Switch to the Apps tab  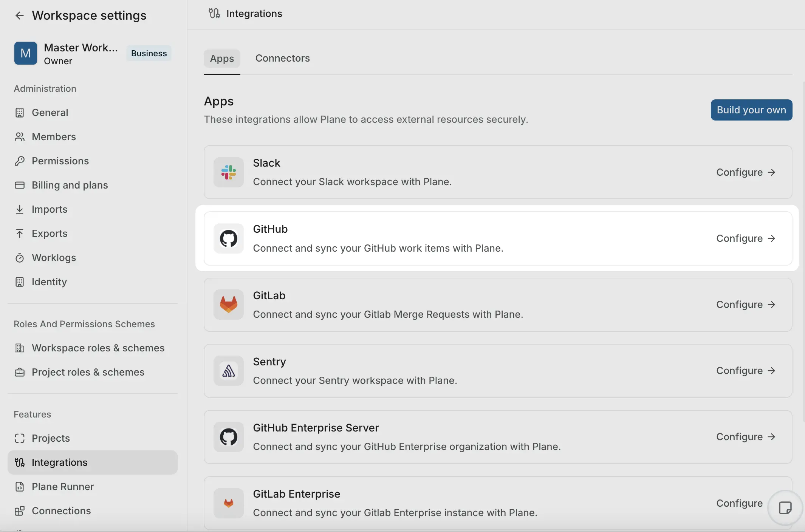click(222, 59)
